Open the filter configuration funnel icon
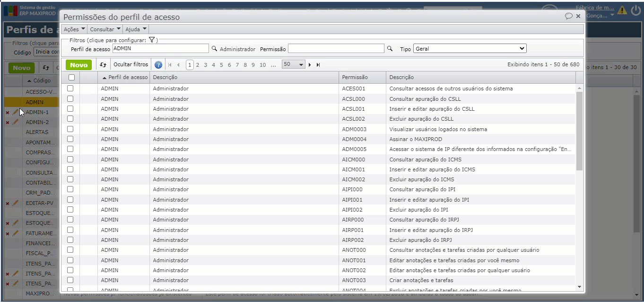The image size is (644, 302). (152, 40)
